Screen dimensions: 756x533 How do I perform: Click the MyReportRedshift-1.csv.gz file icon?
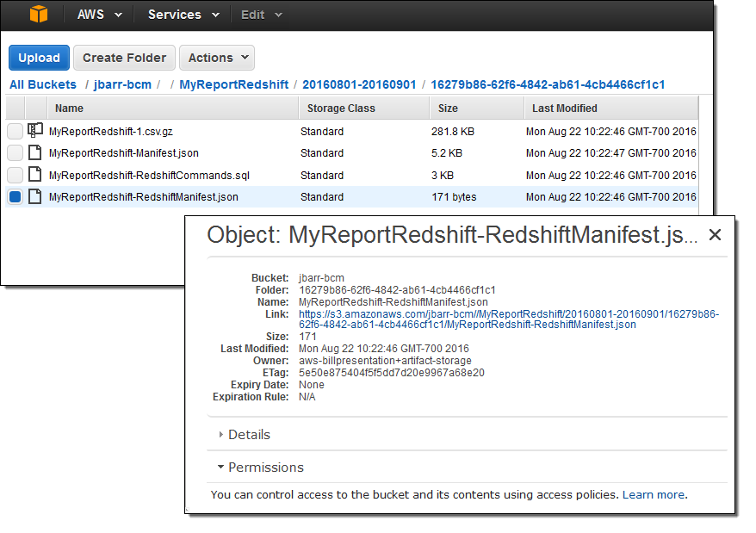pos(35,131)
